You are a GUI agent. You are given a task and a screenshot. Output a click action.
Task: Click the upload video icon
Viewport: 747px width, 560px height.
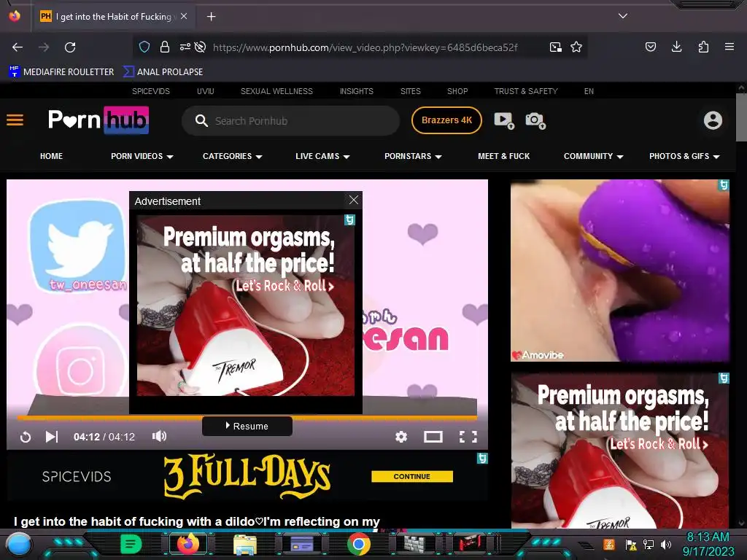point(504,120)
